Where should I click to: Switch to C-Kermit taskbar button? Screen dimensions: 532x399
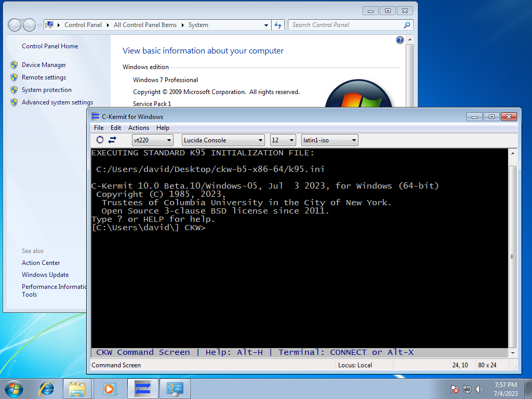(x=143, y=389)
